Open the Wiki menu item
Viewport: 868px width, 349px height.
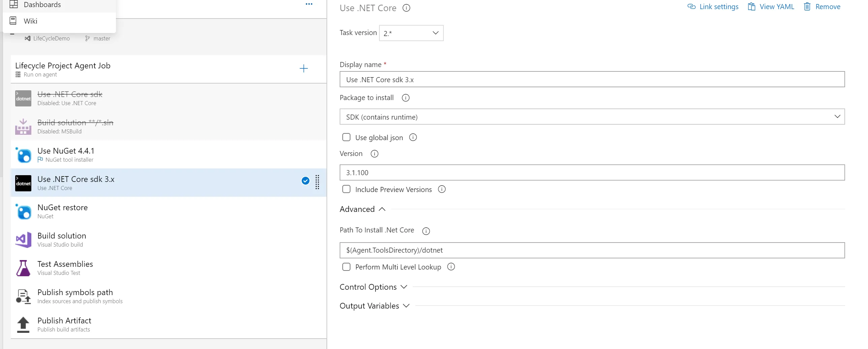[30, 21]
